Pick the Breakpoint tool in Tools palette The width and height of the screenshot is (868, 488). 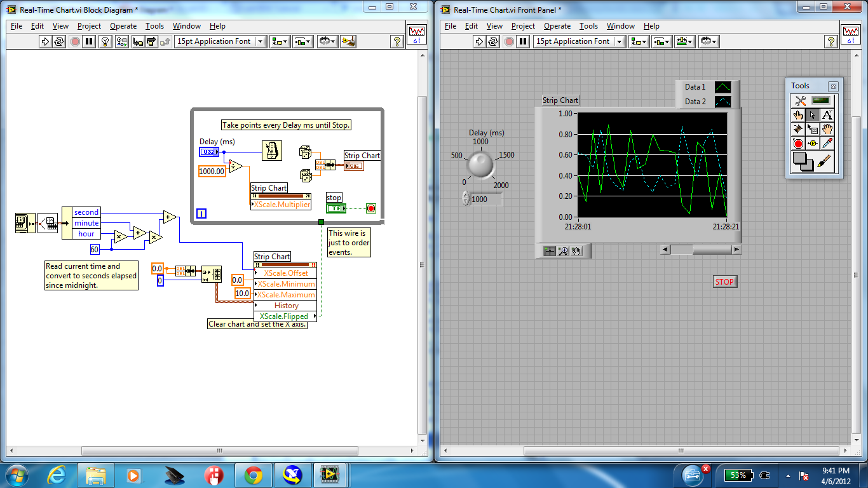(x=798, y=144)
